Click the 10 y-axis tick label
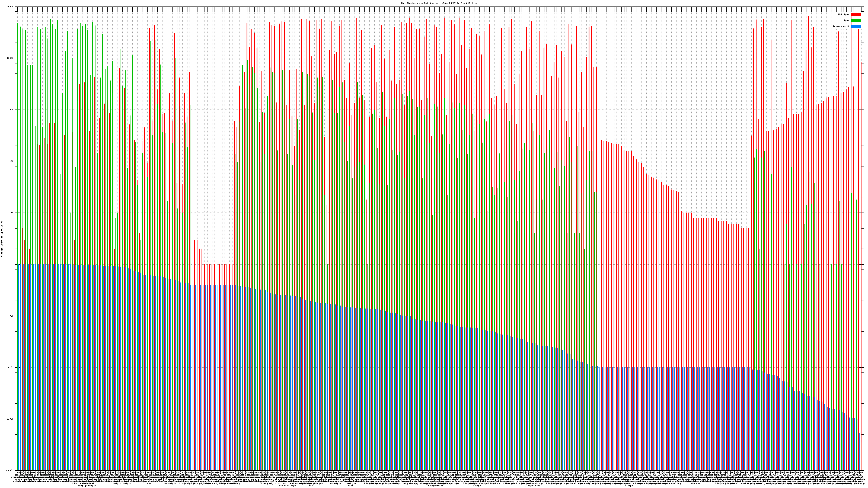 [12, 213]
